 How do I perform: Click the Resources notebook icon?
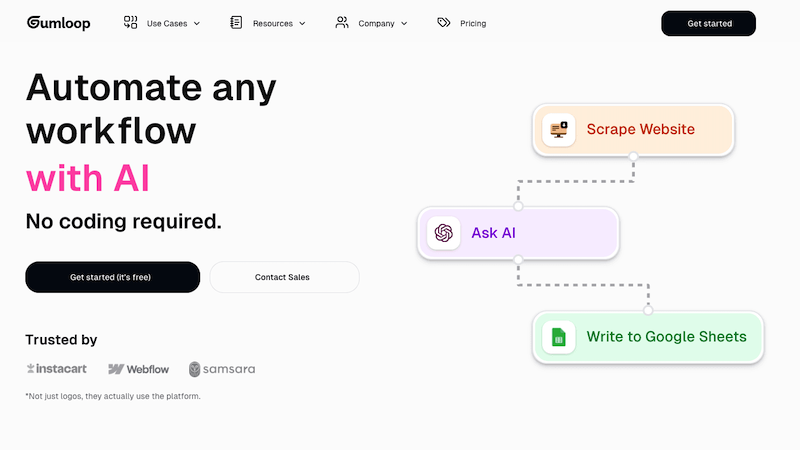click(x=236, y=22)
